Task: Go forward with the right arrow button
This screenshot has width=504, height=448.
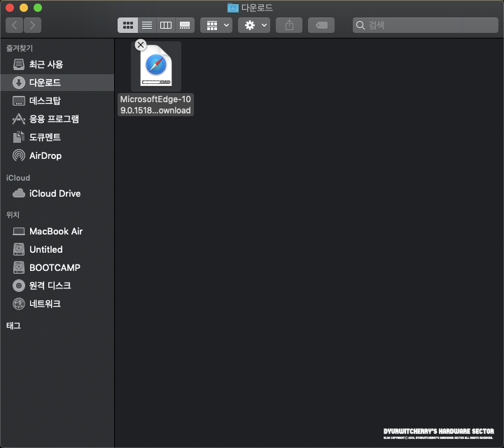Action: coord(32,25)
